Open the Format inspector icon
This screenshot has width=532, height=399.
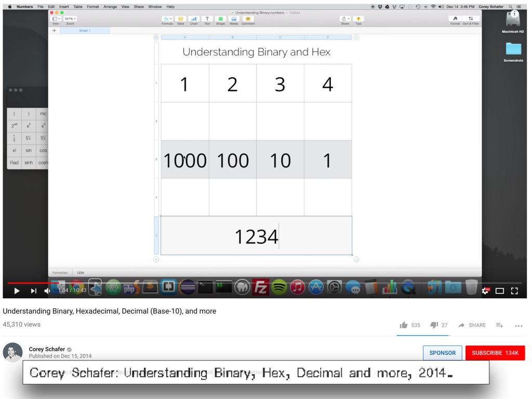tap(455, 19)
